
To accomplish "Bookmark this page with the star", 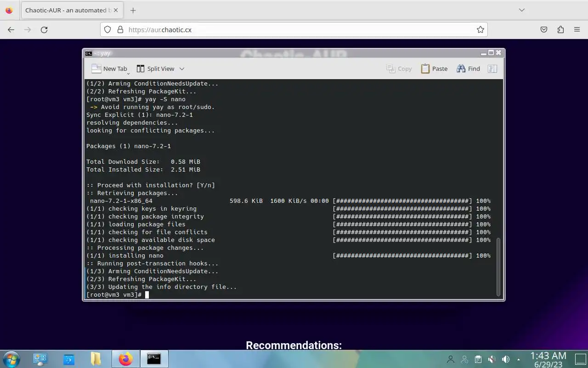I will 481,29.
